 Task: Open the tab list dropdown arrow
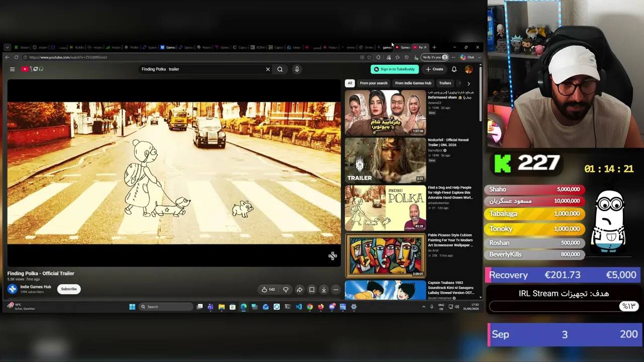click(x=7, y=47)
